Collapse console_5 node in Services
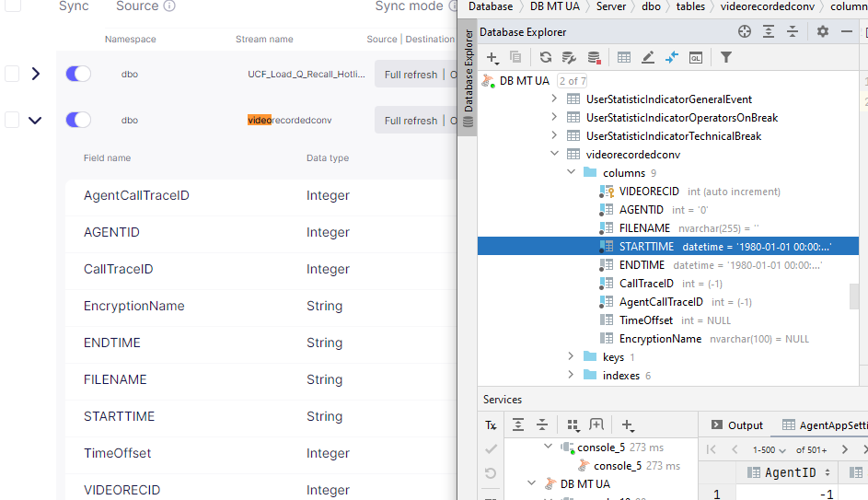Screen dimensions: 868x500 pyautogui.click(x=548, y=447)
